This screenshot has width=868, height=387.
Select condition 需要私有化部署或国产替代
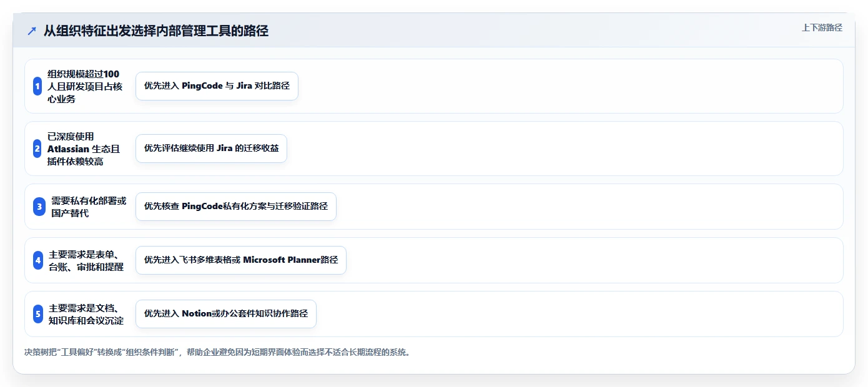click(89, 207)
